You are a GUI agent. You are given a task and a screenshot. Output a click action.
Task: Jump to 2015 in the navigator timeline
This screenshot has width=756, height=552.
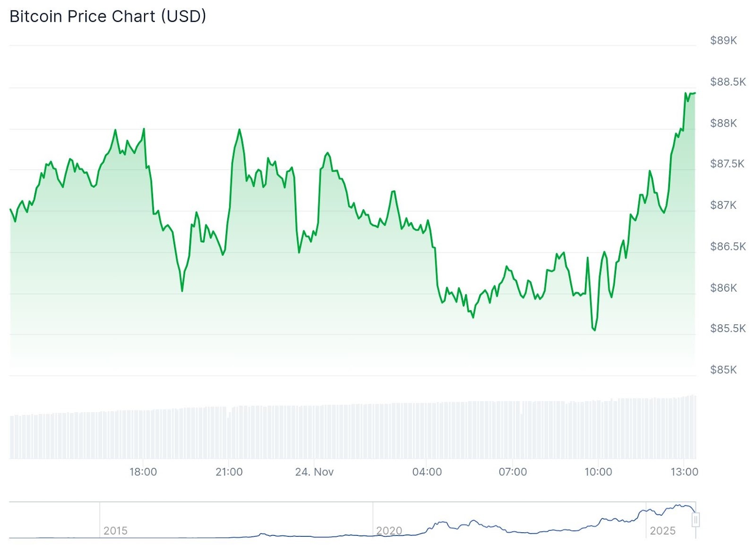click(115, 531)
